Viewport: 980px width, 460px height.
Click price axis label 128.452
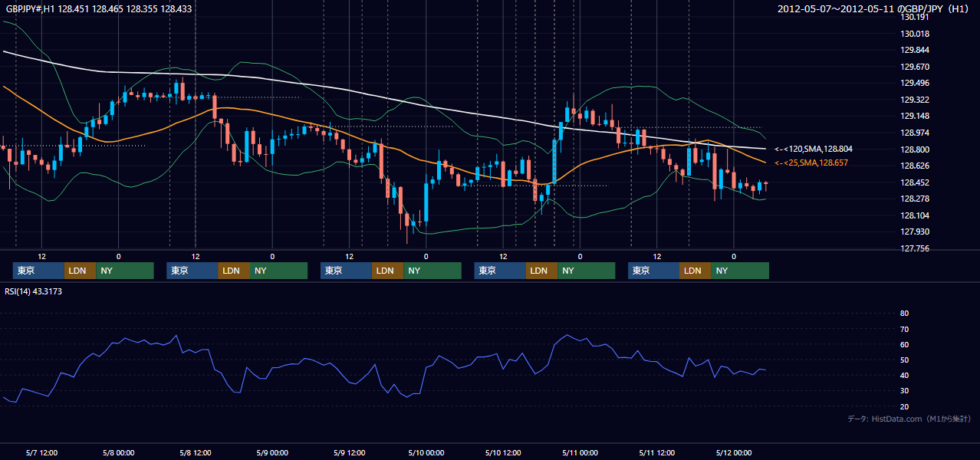pyautogui.click(x=916, y=182)
